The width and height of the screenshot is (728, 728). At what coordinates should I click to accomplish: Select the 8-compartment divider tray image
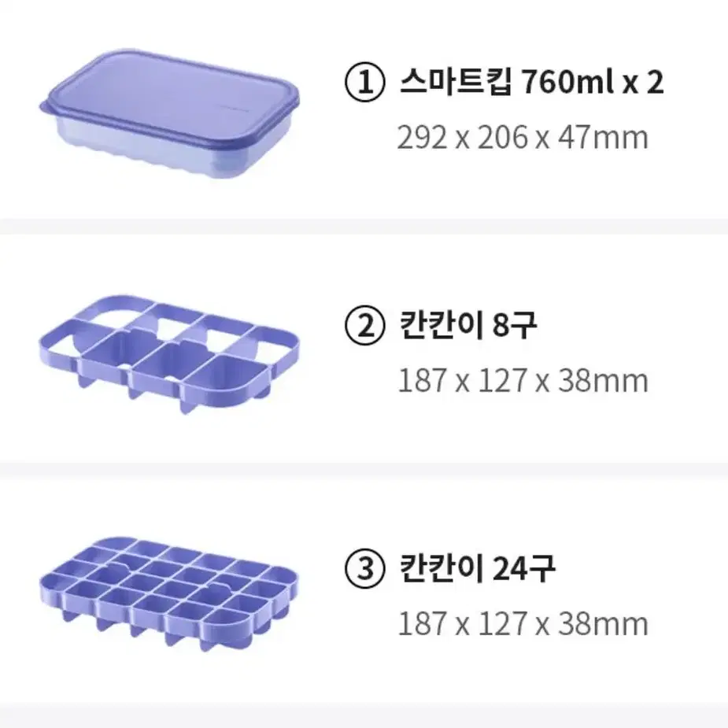(x=169, y=354)
